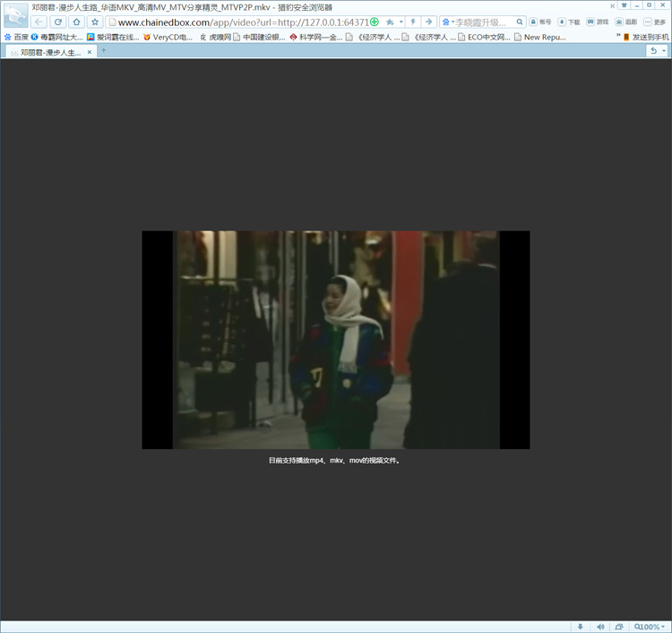Open the 毒霸网址大... bookmark

click(x=56, y=38)
